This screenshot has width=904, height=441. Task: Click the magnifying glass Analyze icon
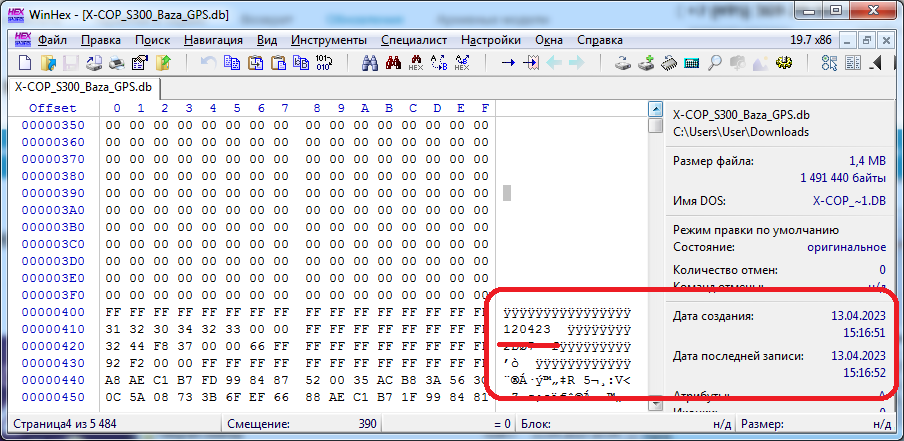coord(715,63)
